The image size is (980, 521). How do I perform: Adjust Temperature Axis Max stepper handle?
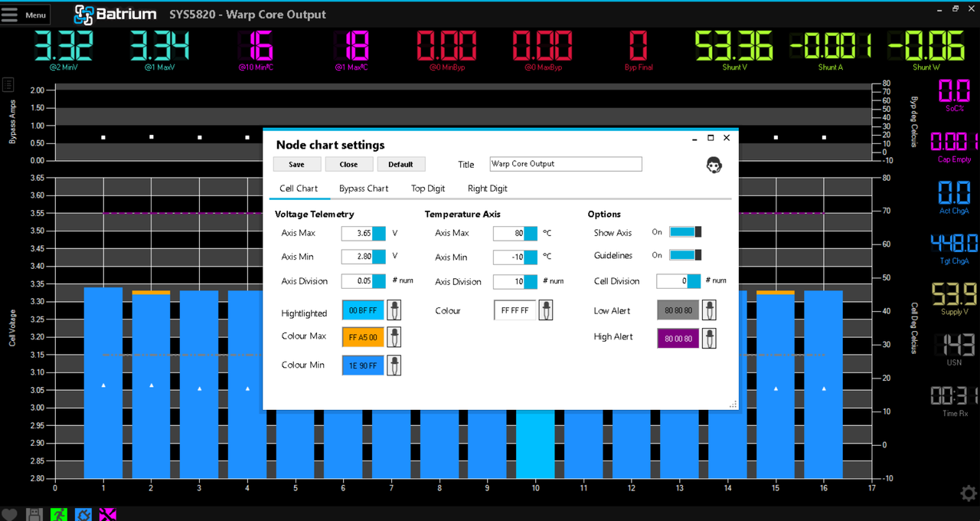point(531,233)
